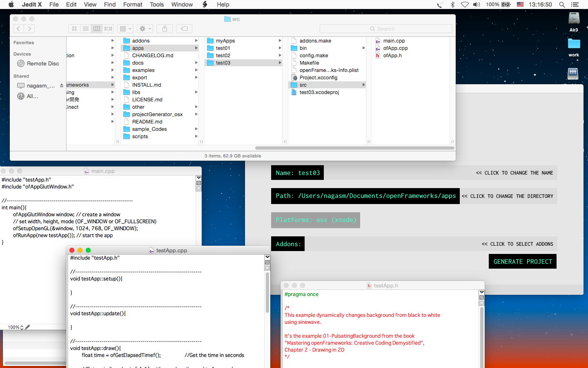588x368 pixels.
Task: Click the Path directory button
Action: 365,196
